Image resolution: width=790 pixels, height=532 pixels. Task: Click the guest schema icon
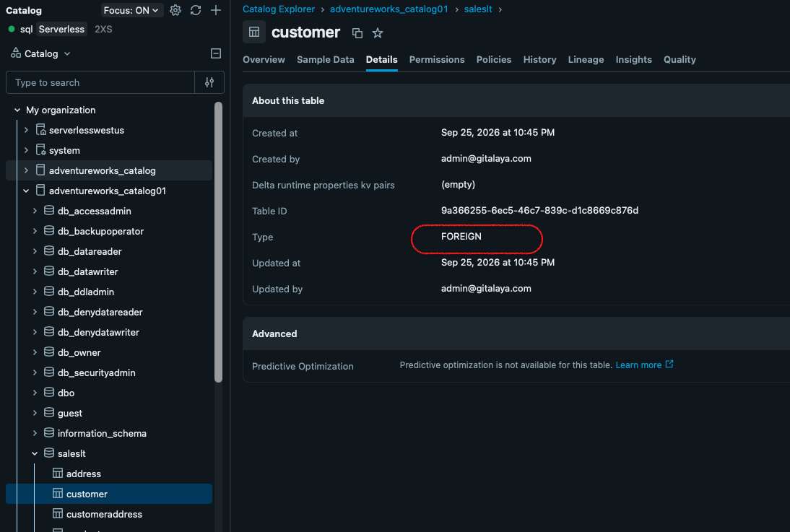[49, 413]
